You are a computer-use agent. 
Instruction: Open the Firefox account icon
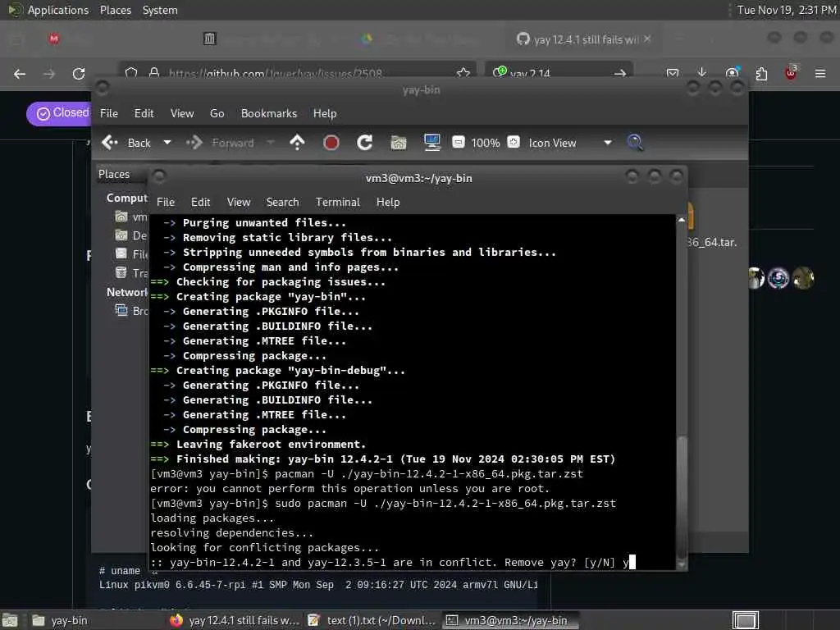[732, 73]
